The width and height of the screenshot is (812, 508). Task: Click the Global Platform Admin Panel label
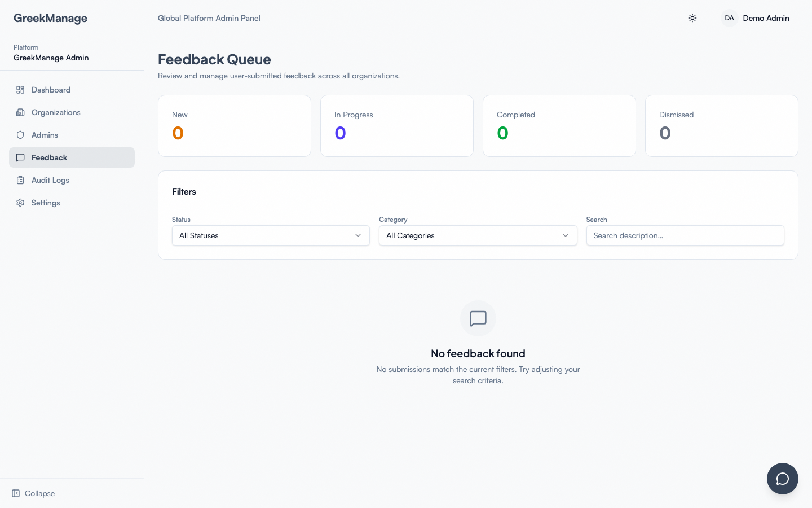click(x=209, y=18)
